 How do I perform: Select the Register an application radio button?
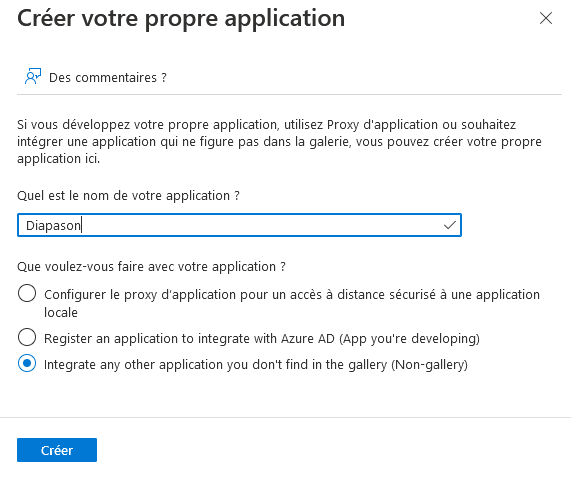[27, 337]
